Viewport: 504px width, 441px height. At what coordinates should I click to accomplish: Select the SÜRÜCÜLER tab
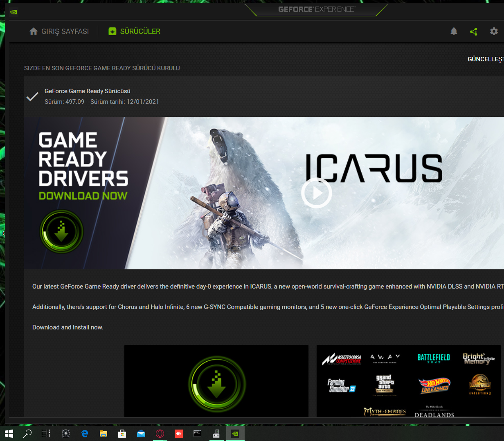coord(134,31)
